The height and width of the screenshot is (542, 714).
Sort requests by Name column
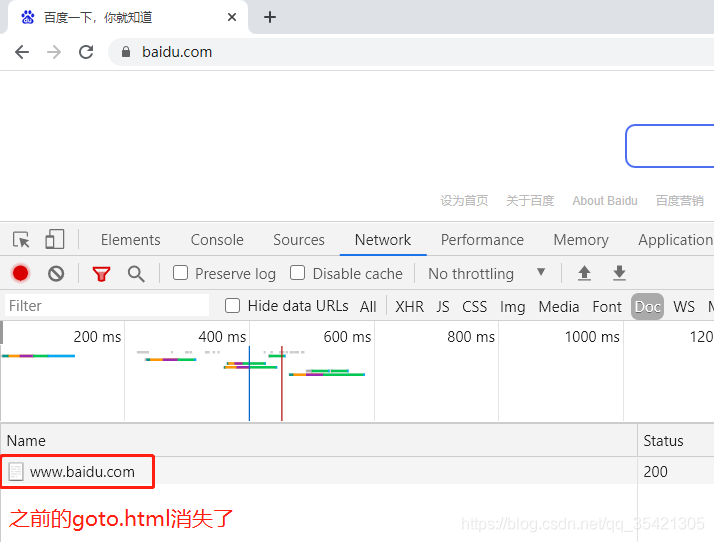click(319, 440)
